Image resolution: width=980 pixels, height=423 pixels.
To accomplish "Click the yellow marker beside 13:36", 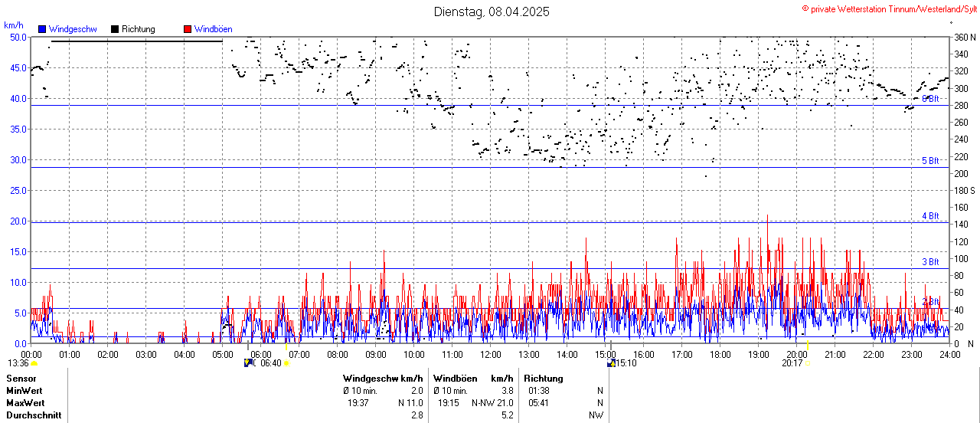I will (34, 364).
